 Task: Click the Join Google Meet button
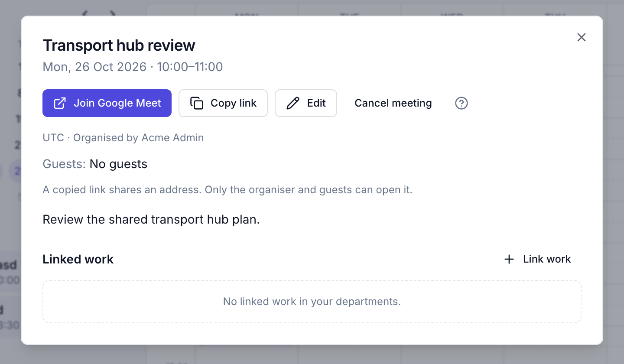coord(107,103)
